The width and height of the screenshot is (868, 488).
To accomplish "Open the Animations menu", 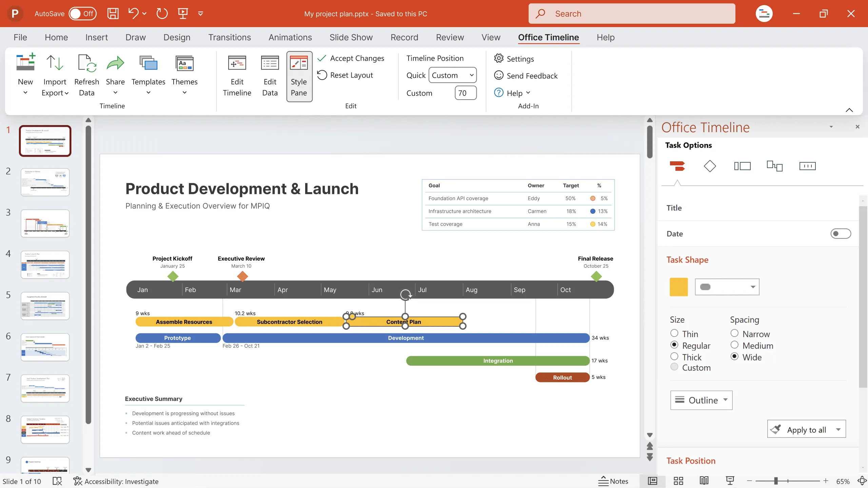I will click(290, 37).
